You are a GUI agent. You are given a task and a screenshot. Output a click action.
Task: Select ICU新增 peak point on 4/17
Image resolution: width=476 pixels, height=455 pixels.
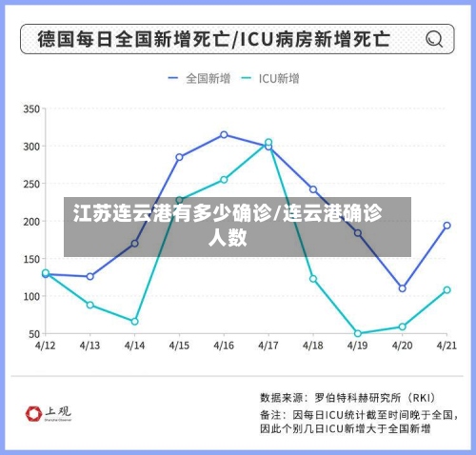[268, 142]
